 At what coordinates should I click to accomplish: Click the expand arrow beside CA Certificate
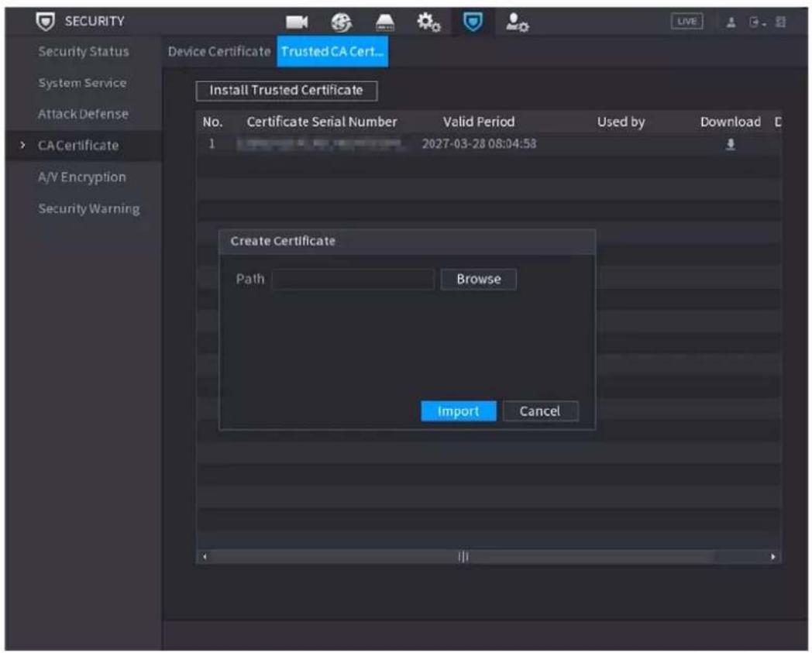pyautogui.click(x=22, y=146)
